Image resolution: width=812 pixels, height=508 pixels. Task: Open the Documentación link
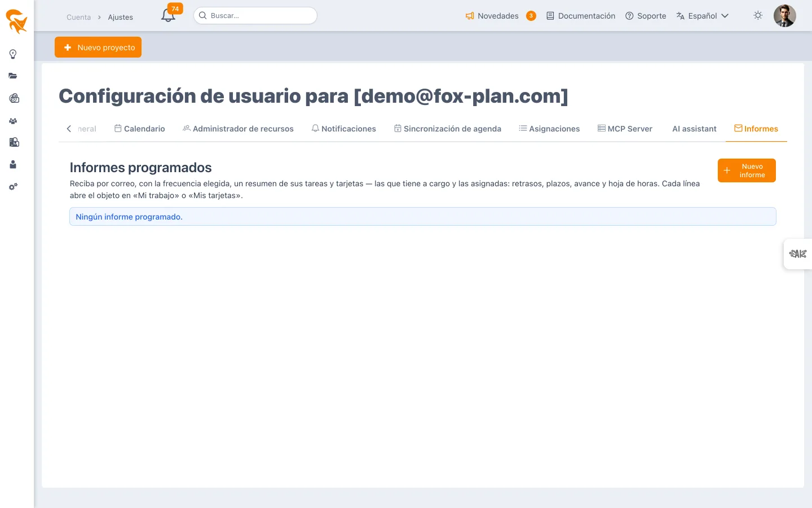[x=581, y=16]
